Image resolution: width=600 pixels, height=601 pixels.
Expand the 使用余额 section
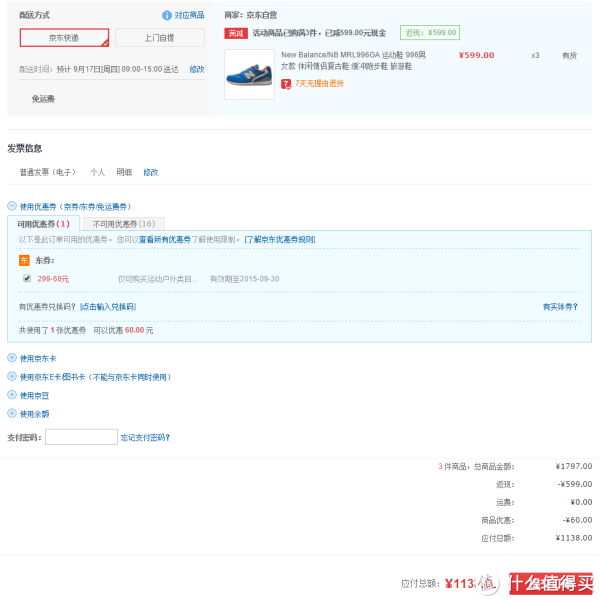pos(12,414)
